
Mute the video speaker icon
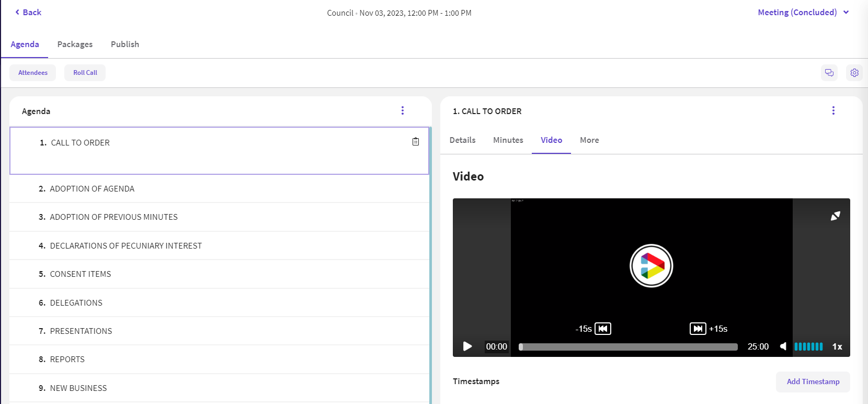pos(783,346)
